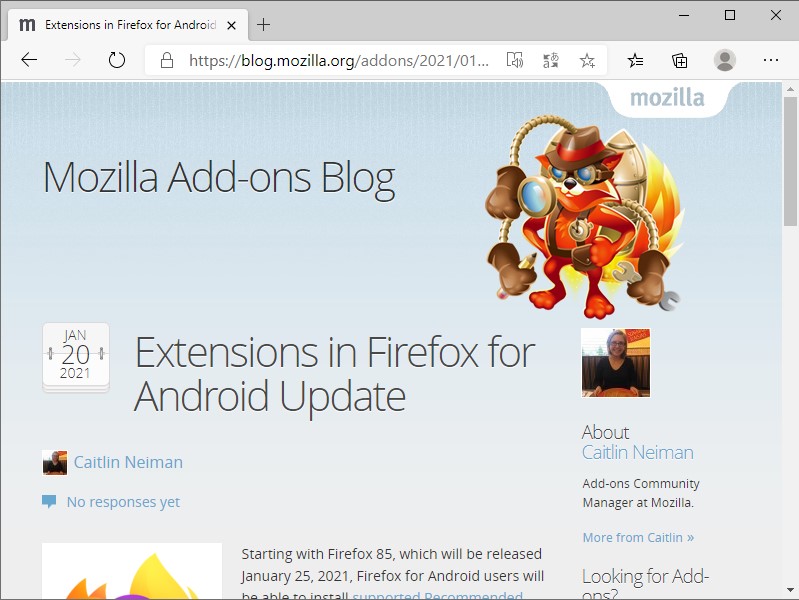
Task: Open the More from Caitlin link
Action: point(638,537)
